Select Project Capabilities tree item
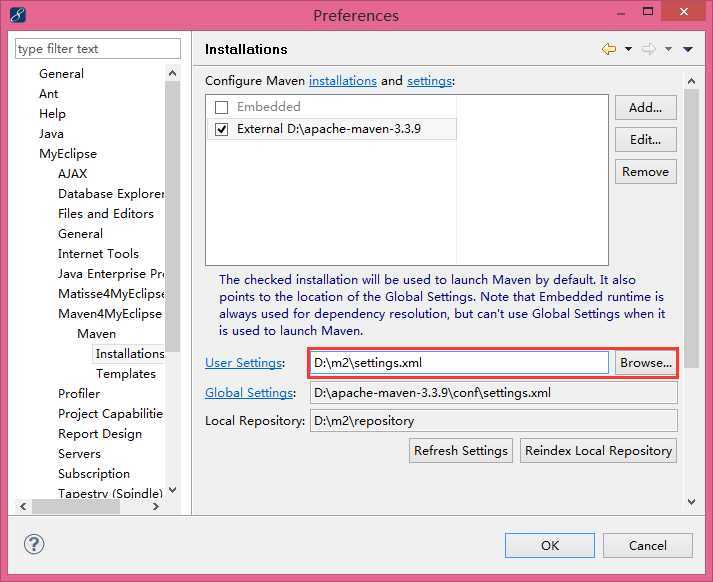Viewport: 713px width, 582px height. pyautogui.click(x=110, y=414)
